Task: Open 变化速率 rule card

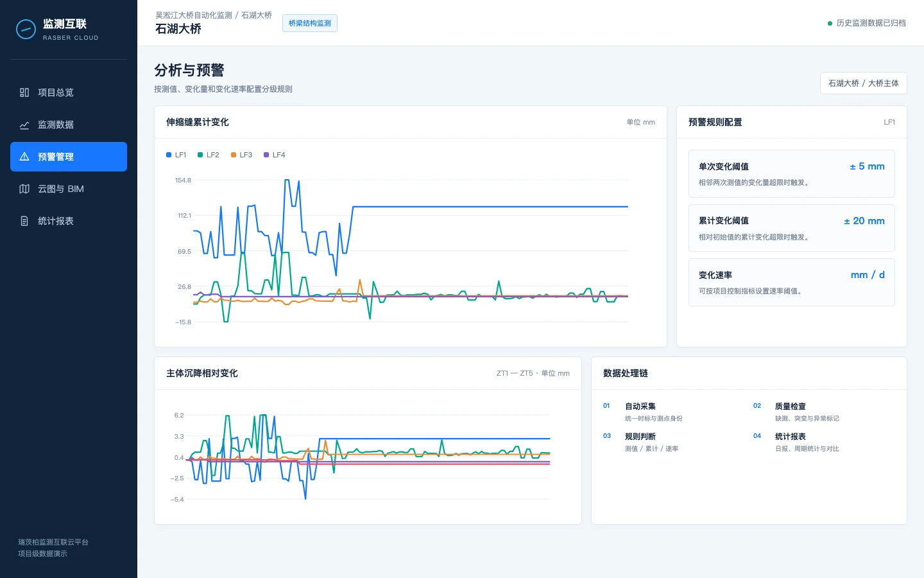Action: (x=792, y=282)
